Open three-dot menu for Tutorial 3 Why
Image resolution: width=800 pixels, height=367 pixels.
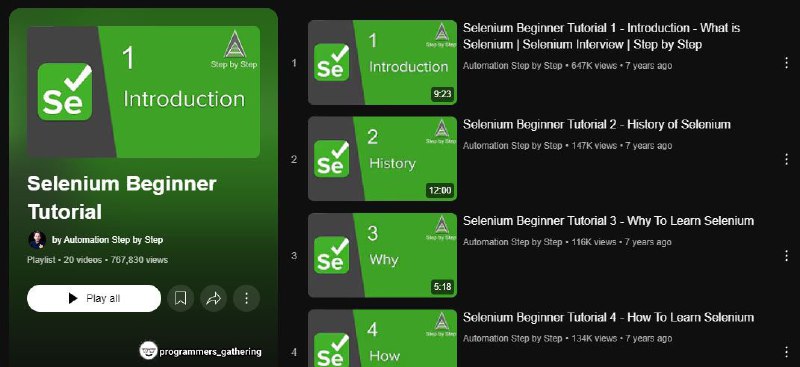[786, 256]
